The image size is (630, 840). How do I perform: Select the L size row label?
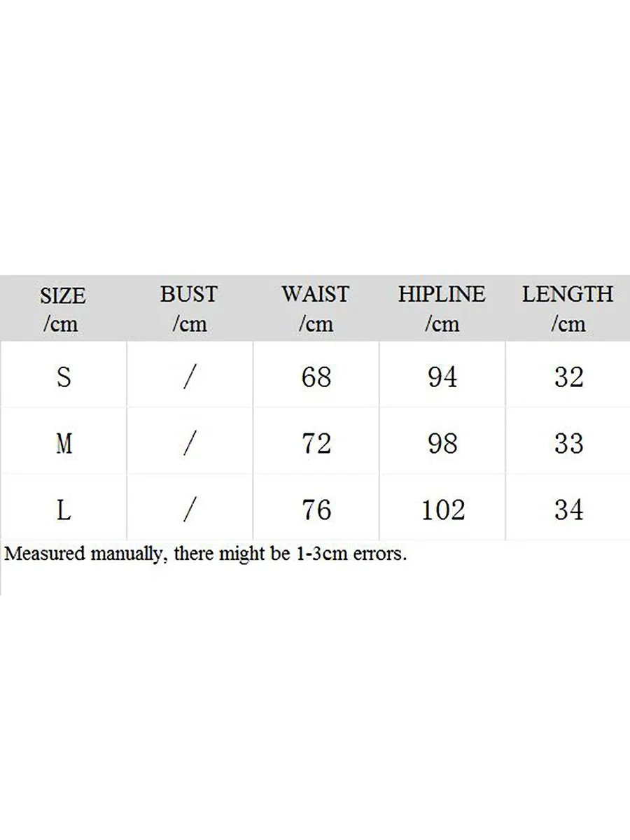tap(64, 510)
